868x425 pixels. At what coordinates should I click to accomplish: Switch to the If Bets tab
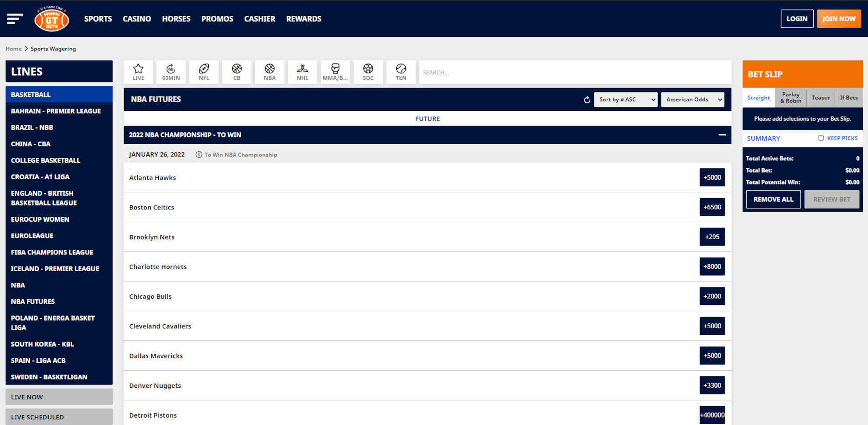849,98
